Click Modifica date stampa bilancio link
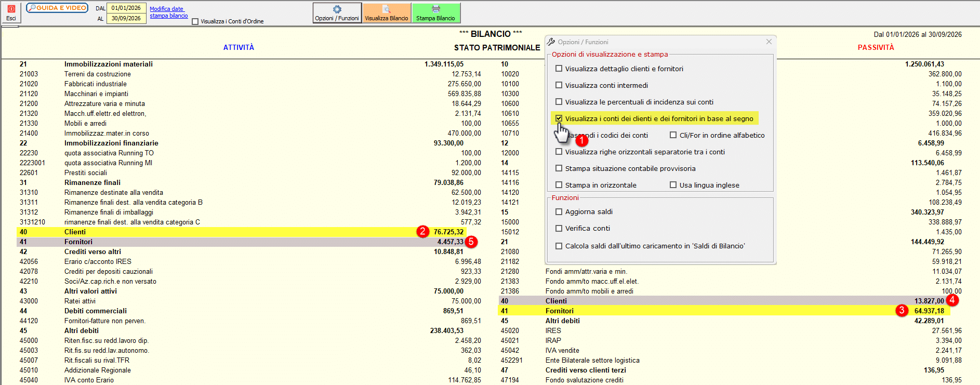Image resolution: width=980 pixels, height=385 pixels. (169, 12)
